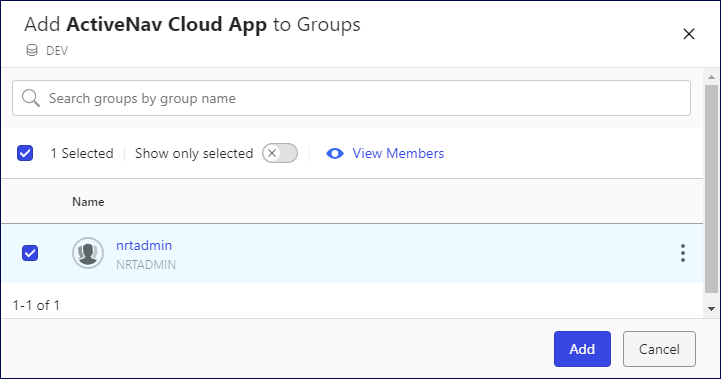Click the 1 Selected count label
721x379 pixels.
(x=82, y=153)
